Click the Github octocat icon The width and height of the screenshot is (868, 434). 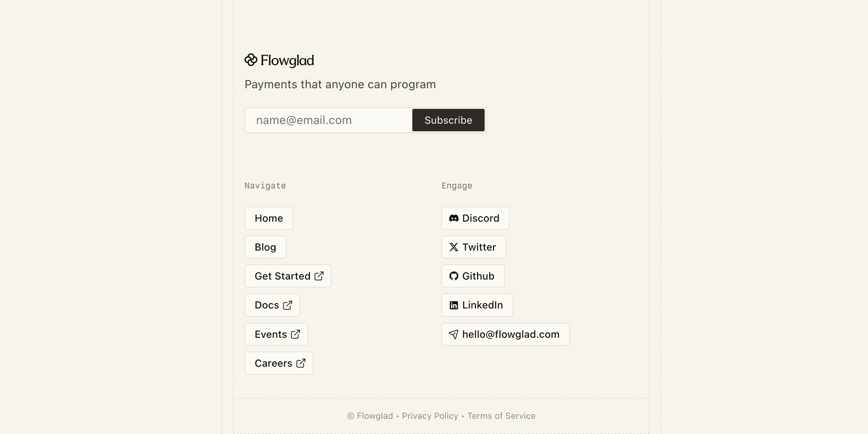pos(454,276)
